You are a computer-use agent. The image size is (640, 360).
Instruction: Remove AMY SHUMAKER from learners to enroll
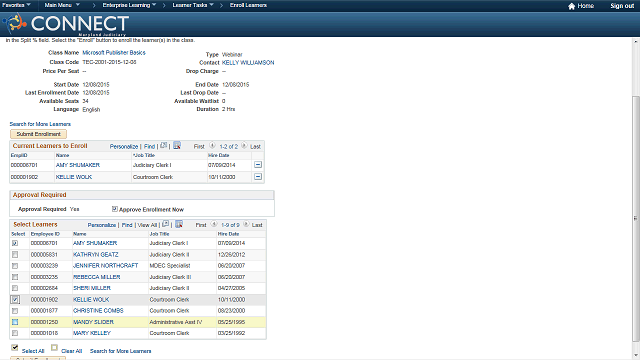click(x=258, y=165)
